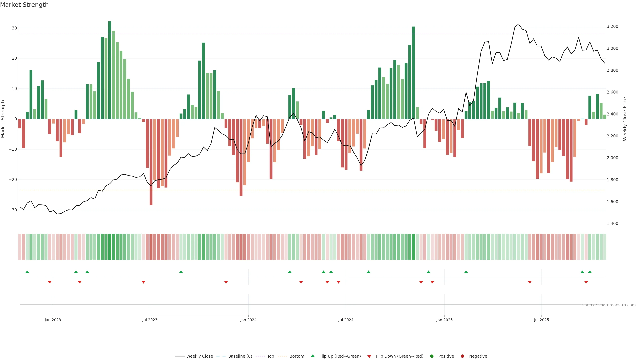Click the red flip-down marker just before Jul 2023
Image resolution: width=644 pixels, height=362 pixels.
coord(144,282)
